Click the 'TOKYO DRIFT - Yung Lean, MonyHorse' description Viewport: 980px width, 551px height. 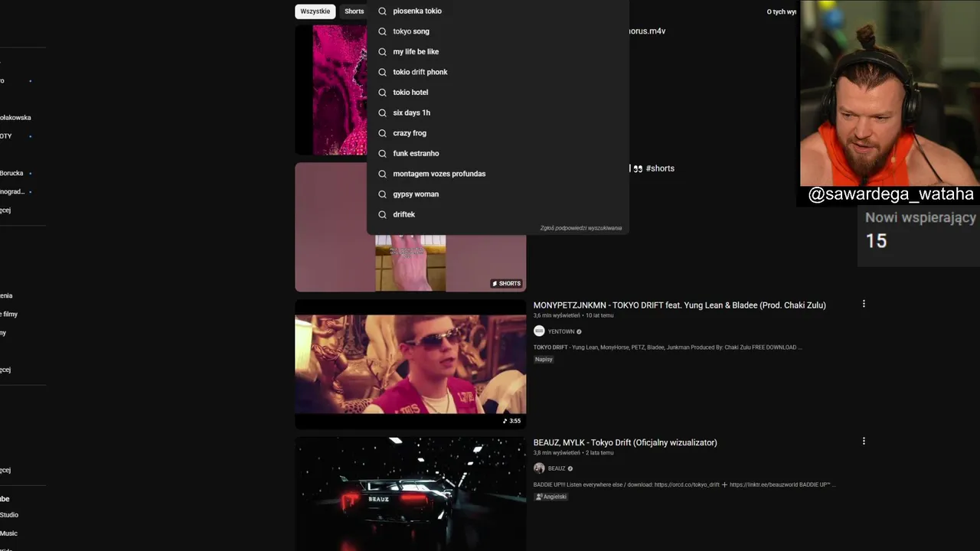point(668,347)
